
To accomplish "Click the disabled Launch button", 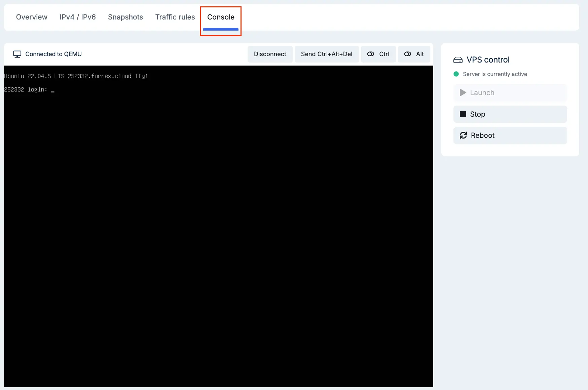I will pos(510,93).
